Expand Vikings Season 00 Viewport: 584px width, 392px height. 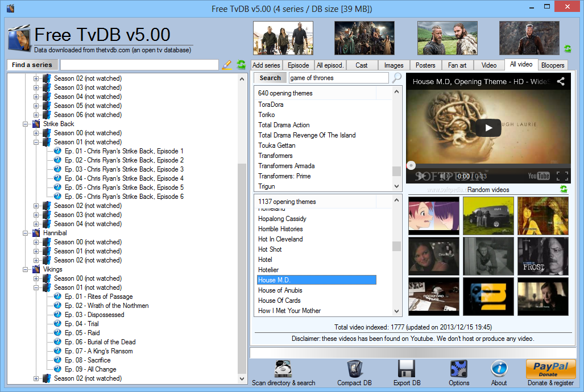click(36, 278)
